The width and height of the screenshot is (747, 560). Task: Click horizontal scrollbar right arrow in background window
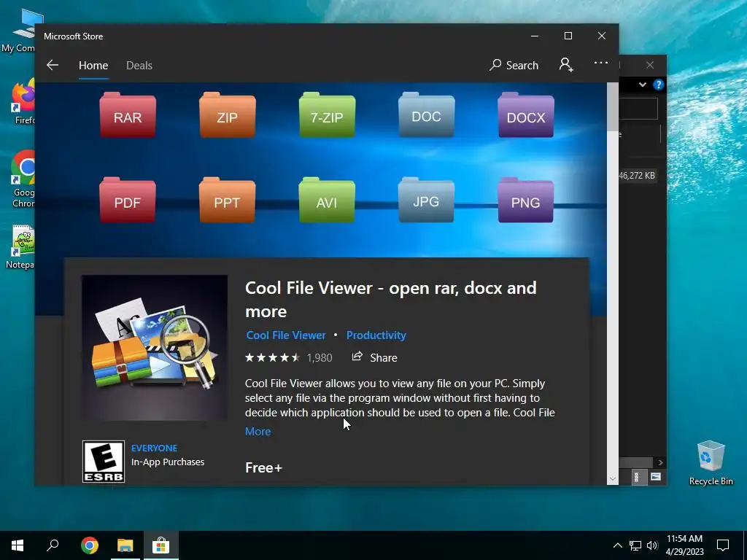point(660,462)
